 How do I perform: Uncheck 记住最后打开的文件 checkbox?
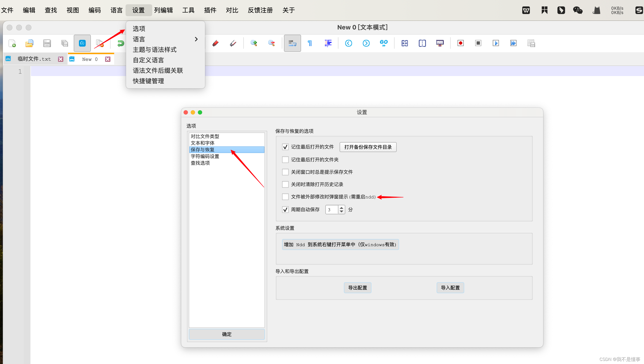(285, 147)
